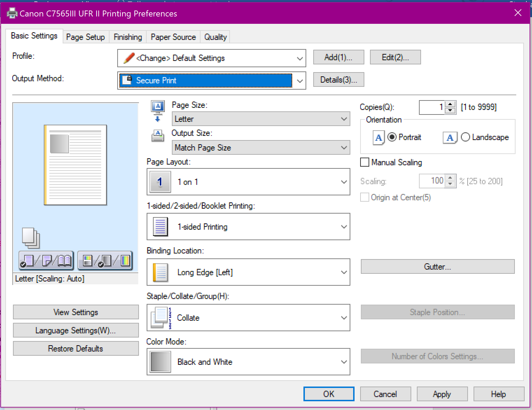Click Number of Colors Settings... button

[437, 356]
